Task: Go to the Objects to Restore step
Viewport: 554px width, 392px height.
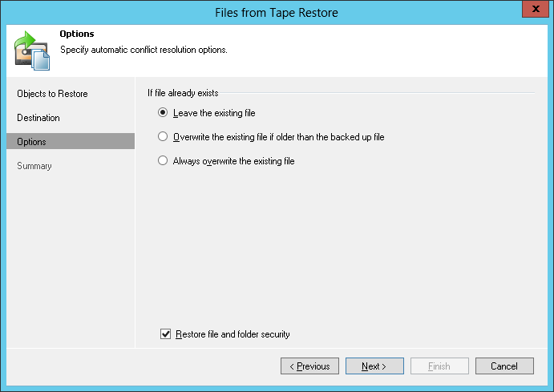Action: (x=52, y=94)
